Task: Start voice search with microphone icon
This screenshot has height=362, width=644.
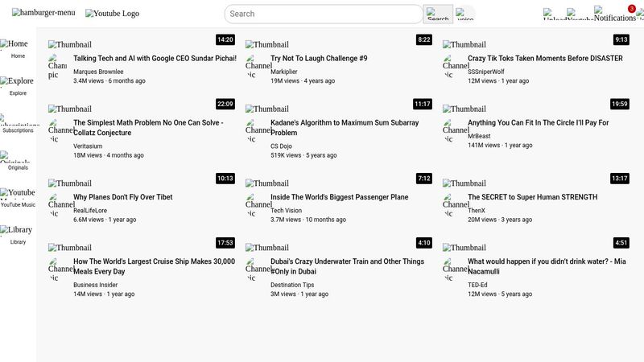Action: (x=464, y=14)
